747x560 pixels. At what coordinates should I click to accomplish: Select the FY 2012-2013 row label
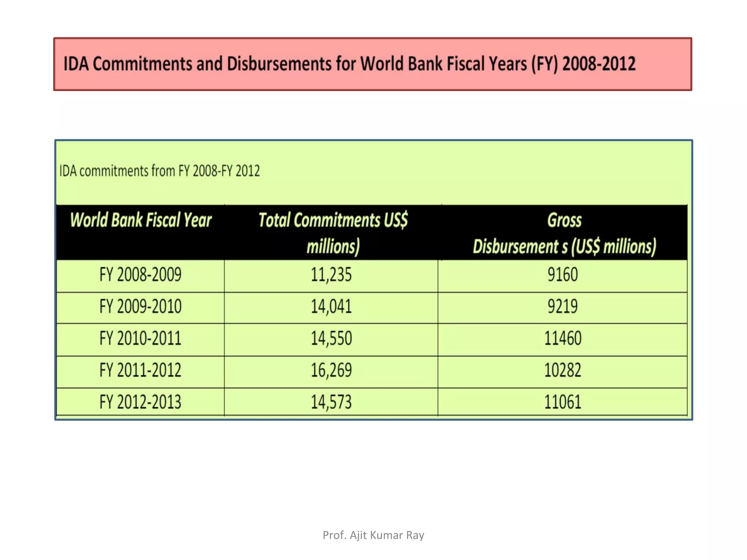point(140,402)
